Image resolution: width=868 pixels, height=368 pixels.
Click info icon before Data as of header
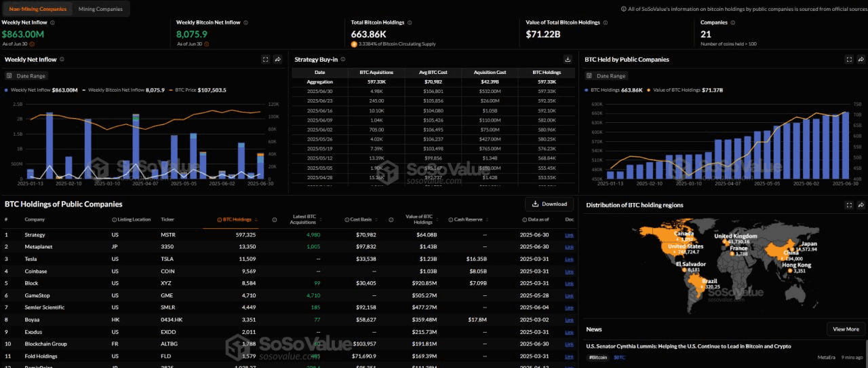coord(524,219)
